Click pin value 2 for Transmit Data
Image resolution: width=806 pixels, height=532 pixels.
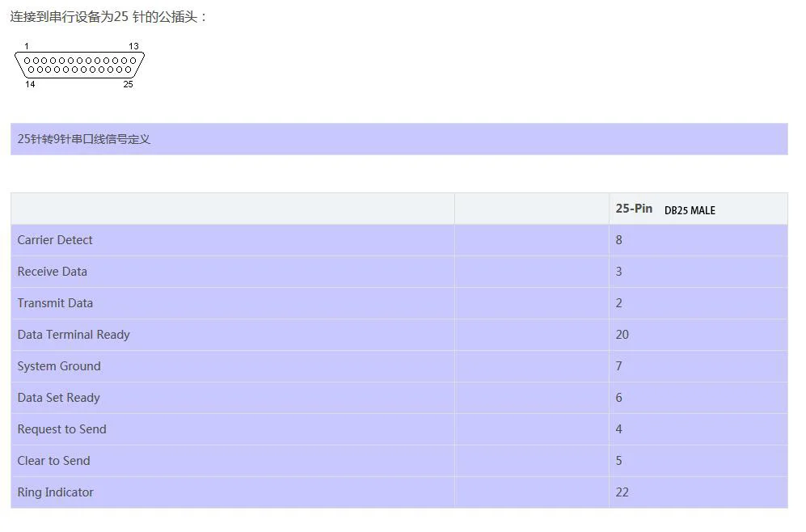pyautogui.click(x=619, y=303)
